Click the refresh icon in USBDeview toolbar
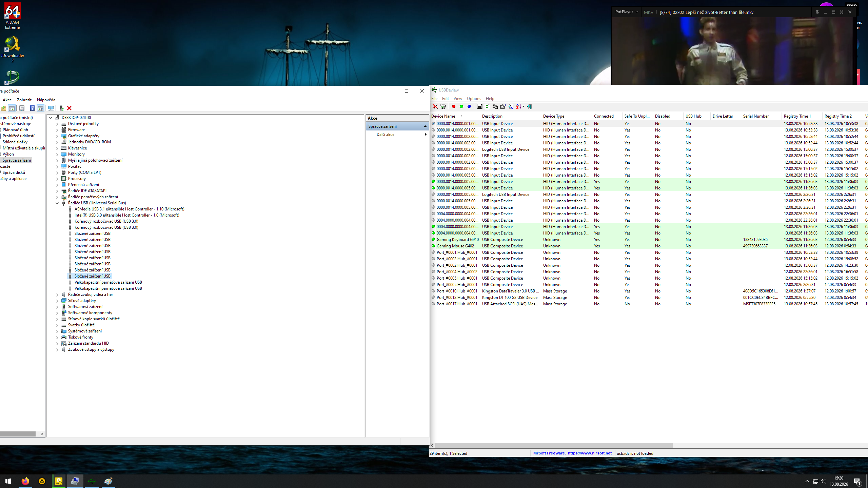The image size is (868, 488). pyautogui.click(x=487, y=106)
